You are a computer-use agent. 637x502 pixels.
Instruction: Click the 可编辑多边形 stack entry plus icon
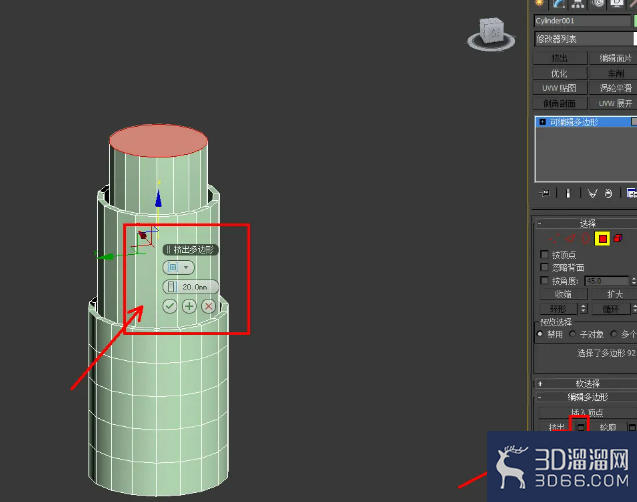[x=542, y=122]
